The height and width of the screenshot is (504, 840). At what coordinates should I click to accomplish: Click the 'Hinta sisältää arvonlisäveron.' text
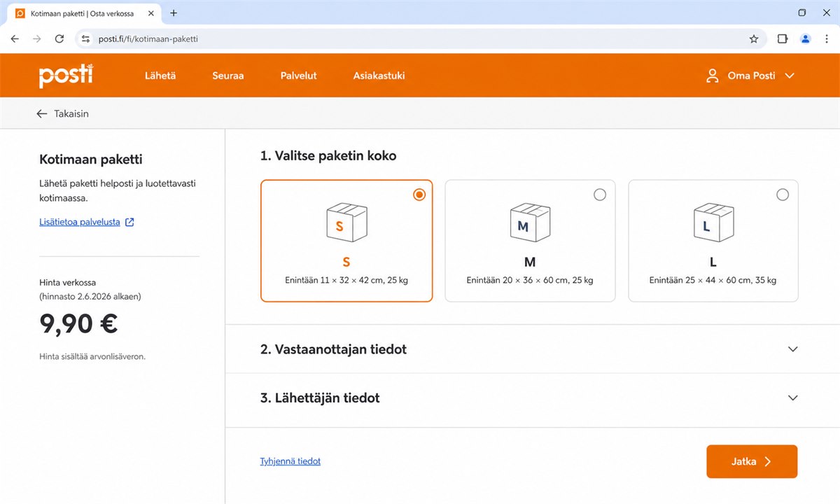point(92,357)
